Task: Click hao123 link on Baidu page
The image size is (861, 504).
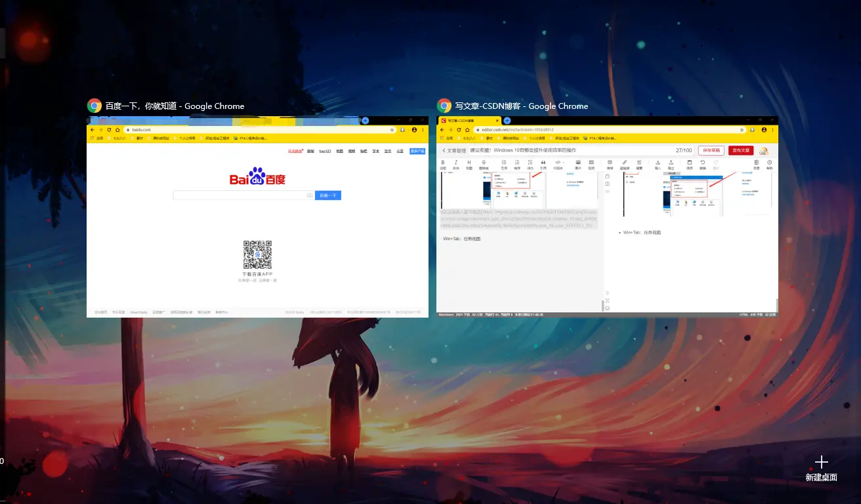Action: coord(325,151)
